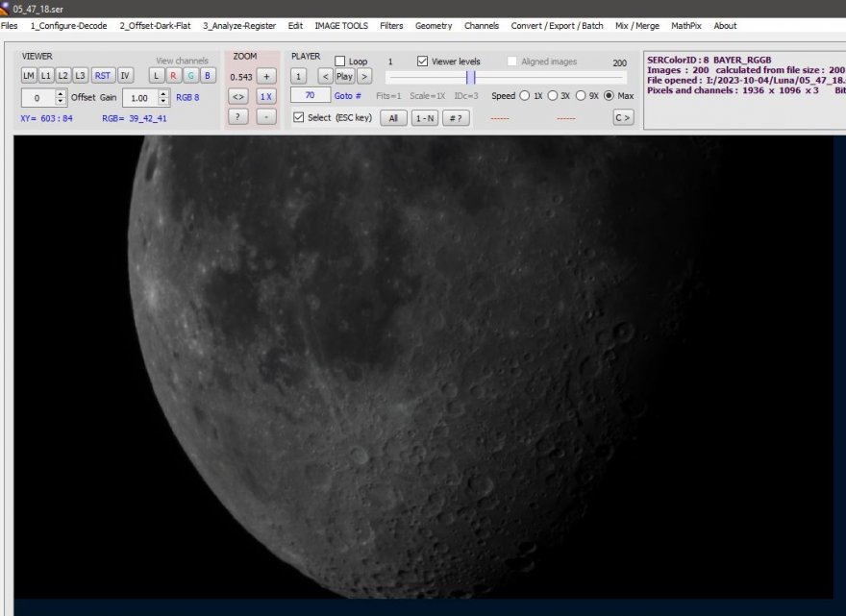Increase the Offset value with up arrow
Viewport: 846px width, 616px height.
(61, 94)
